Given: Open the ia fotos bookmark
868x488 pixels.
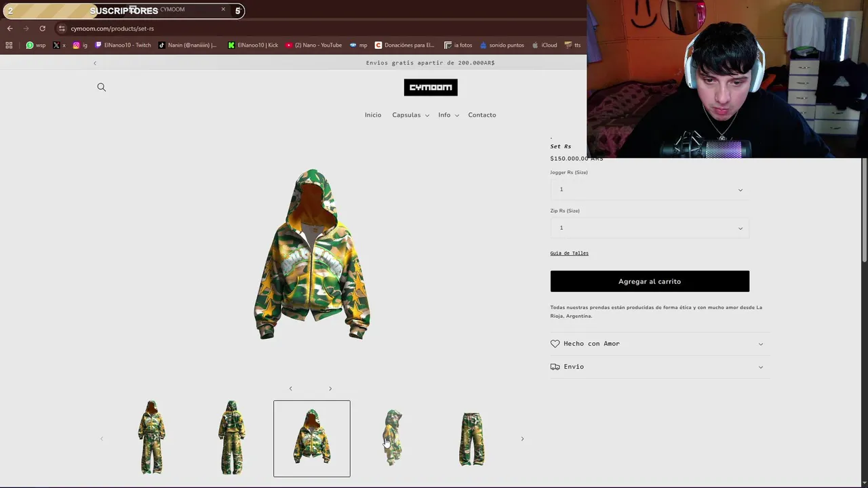Looking at the screenshot, I should [x=458, y=45].
